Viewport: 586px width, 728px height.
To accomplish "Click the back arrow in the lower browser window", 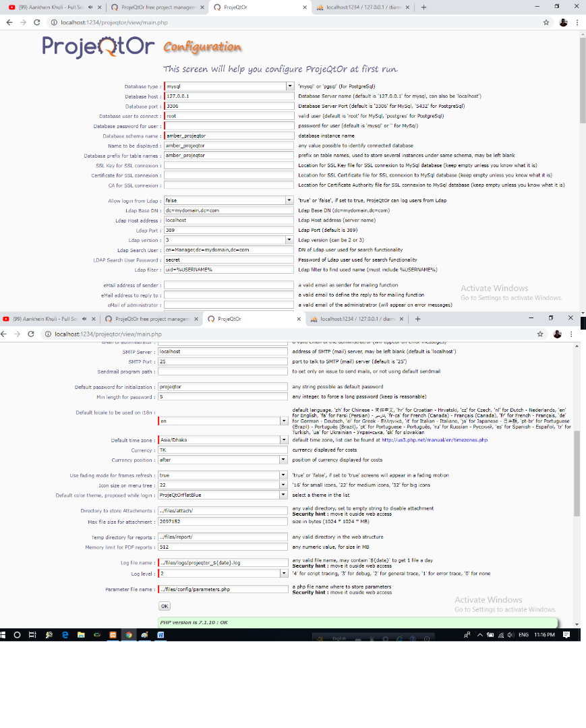I will tap(4, 334).
